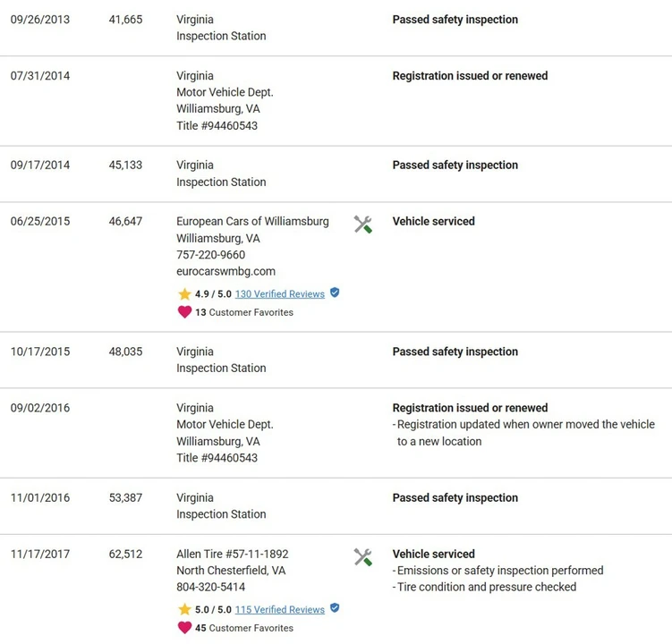This screenshot has height=644, width=672.
Task: Click verified shield badge after 130 Verified Reviews
Action: 335,292
